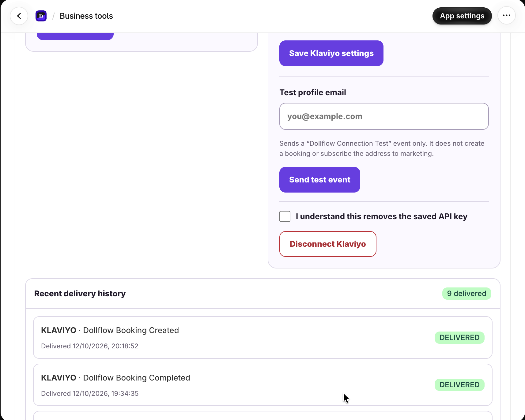Click the partially visible purple button at top left
The image size is (525, 420).
point(75,36)
